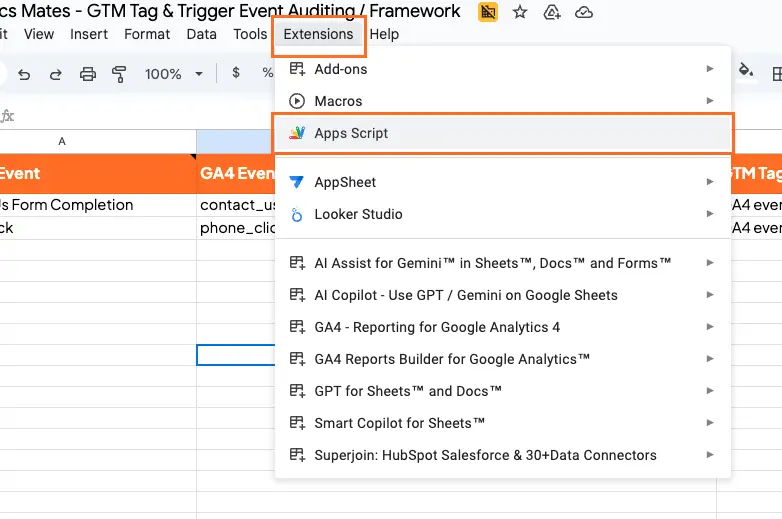
Task: Select AppSheet in Extensions menu
Action: pos(503,182)
